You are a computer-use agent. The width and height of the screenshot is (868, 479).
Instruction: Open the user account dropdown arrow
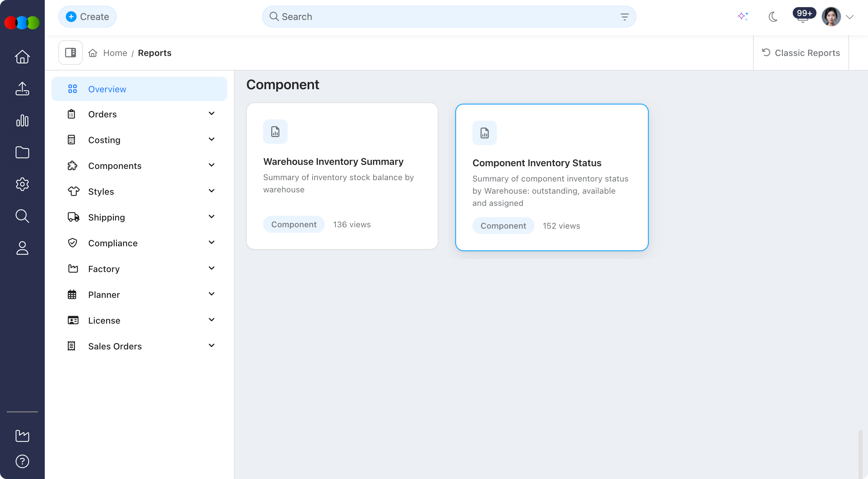click(x=850, y=17)
